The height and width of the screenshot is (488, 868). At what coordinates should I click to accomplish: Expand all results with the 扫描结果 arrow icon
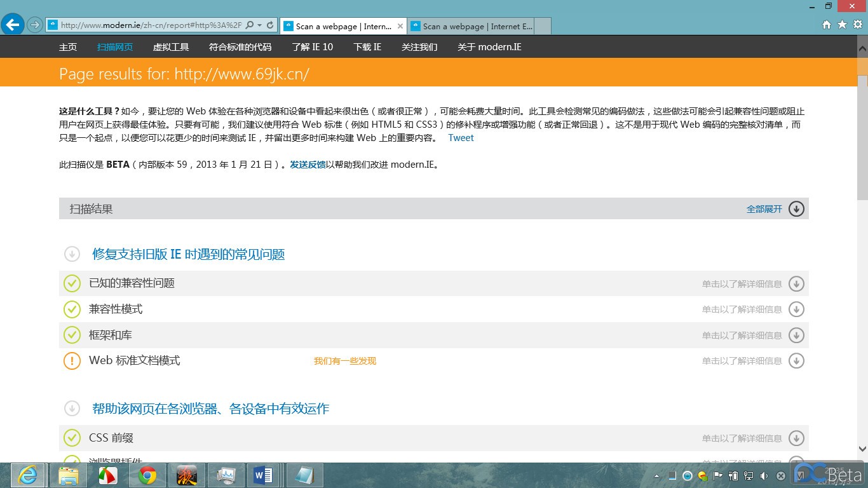796,208
